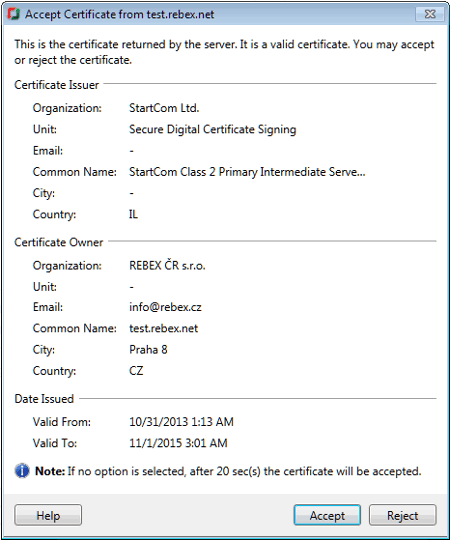
Task: Reject the certificate
Action: pyautogui.click(x=402, y=515)
